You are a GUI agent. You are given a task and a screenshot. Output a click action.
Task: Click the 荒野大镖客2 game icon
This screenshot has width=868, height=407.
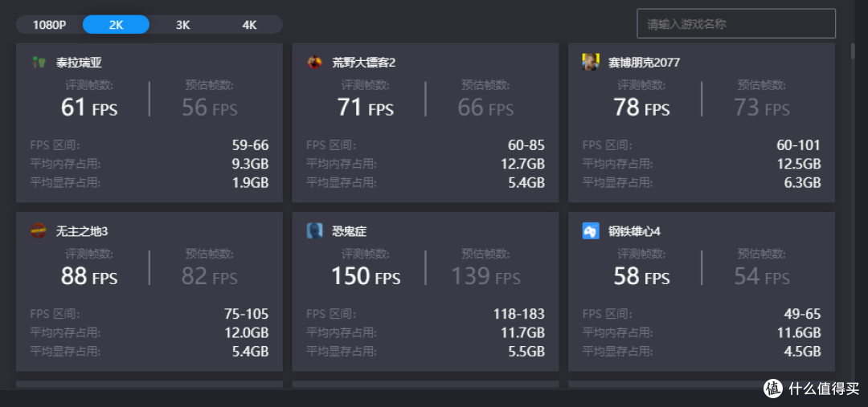click(x=314, y=62)
